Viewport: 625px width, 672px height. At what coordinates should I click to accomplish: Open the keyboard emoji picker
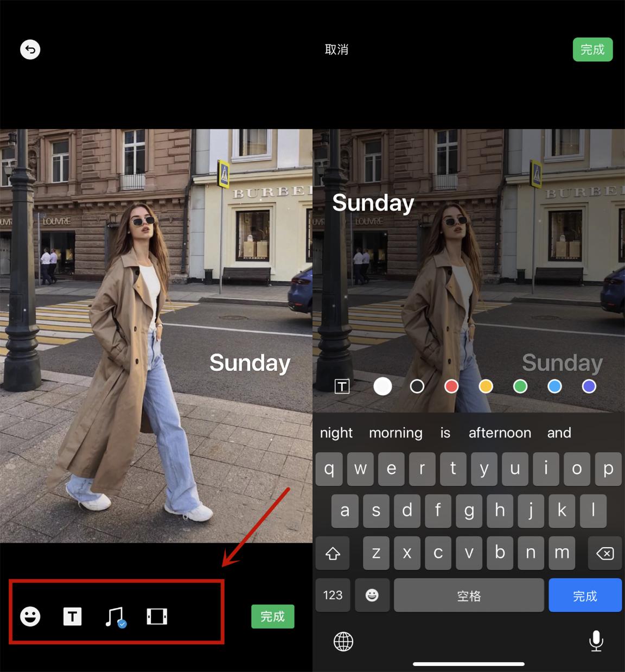coord(372,595)
